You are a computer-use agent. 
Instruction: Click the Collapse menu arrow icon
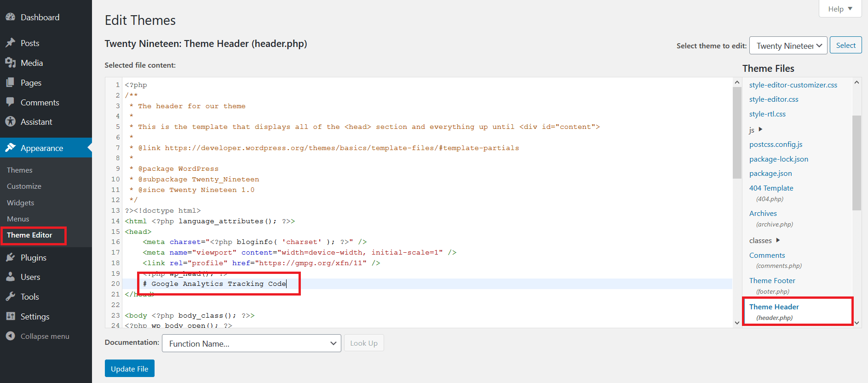pyautogui.click(x=11, y=336)
